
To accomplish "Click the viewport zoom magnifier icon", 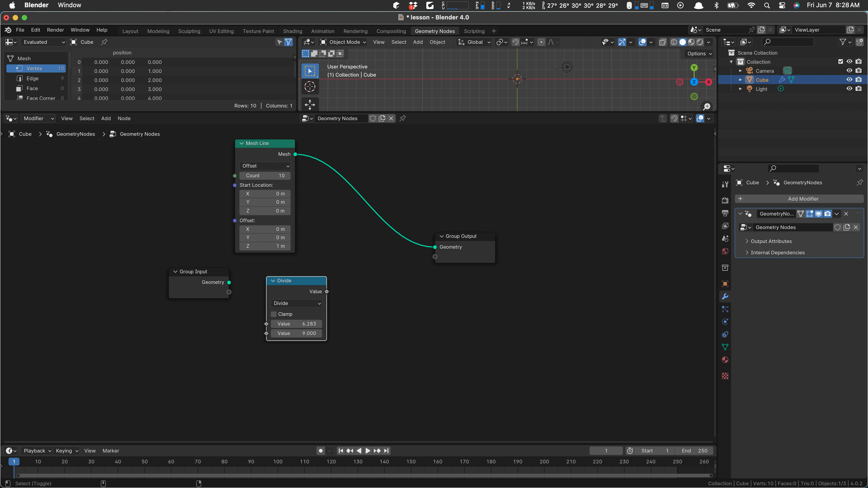I will tap(707, 106).
